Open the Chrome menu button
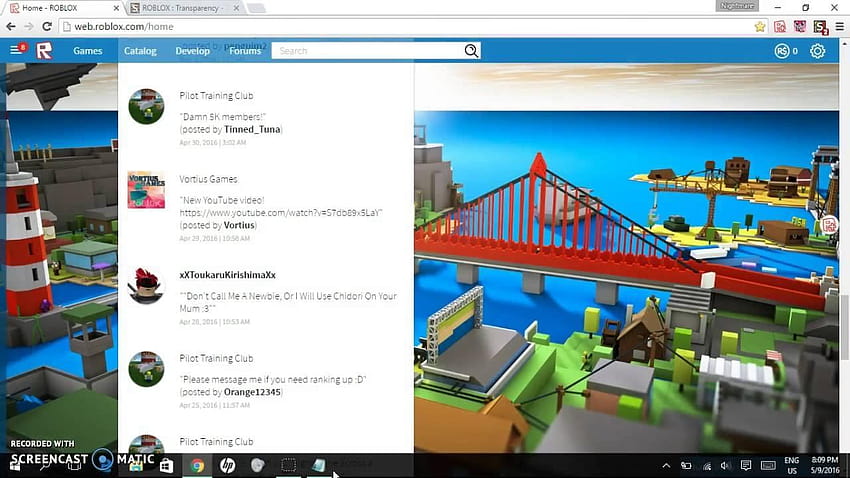Image resolution: width=850 pixels, height=478 pixels. tap(840, 27)
